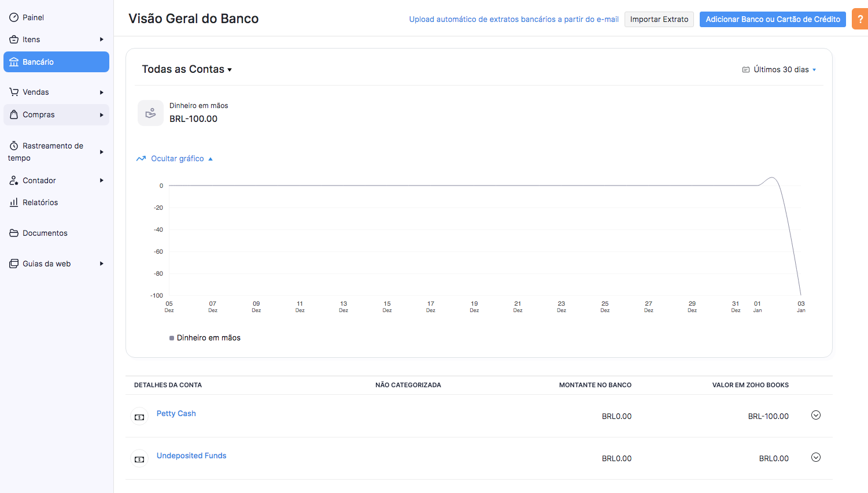Click the Relatórios bar chart icon

(14, 202)
